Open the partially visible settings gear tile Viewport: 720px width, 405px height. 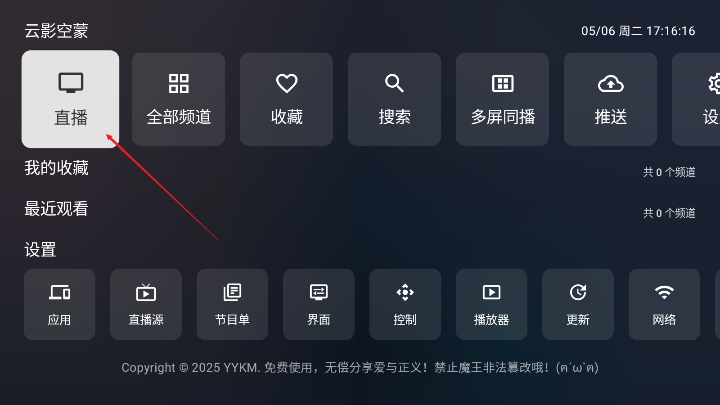[x=696, y=99]
